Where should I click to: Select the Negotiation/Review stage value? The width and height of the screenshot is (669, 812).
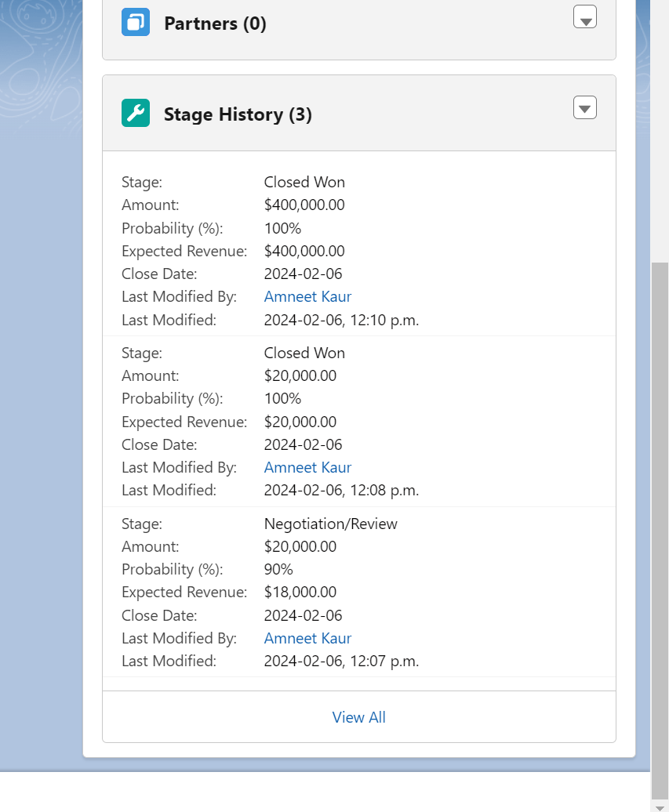coord(331,524)
